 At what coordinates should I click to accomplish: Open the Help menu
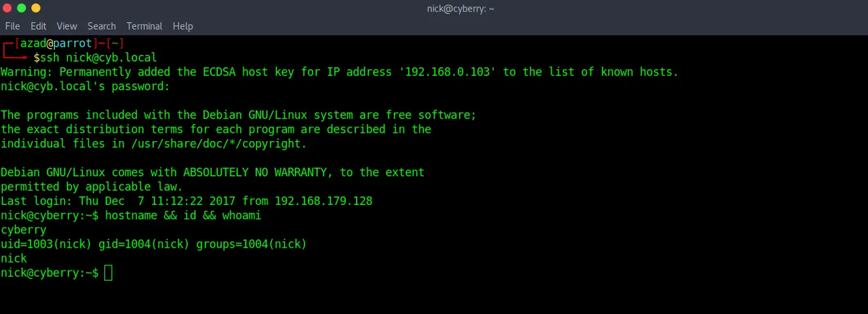pyautogui.click(x=183, y=26)
